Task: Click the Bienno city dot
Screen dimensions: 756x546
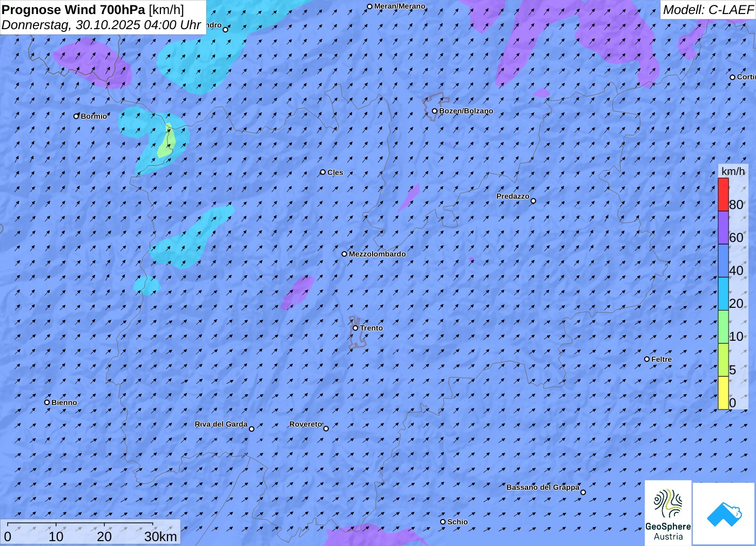Action: pos(47,402)
